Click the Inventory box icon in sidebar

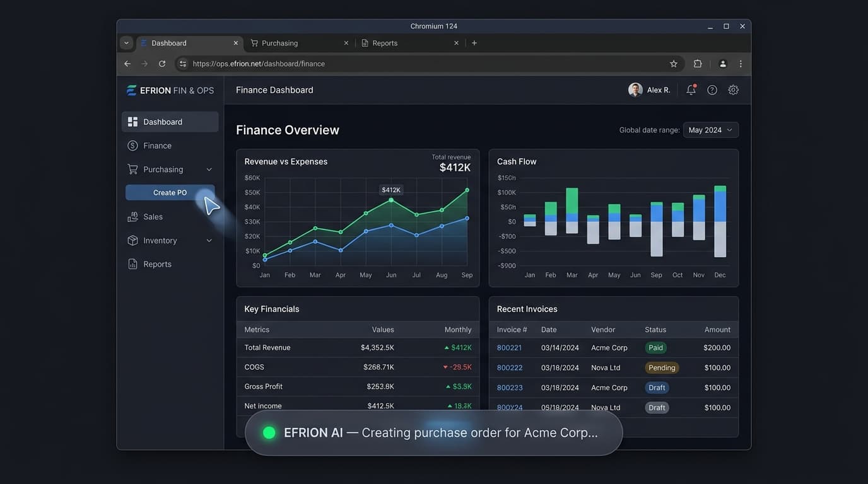tap(132, 240)
